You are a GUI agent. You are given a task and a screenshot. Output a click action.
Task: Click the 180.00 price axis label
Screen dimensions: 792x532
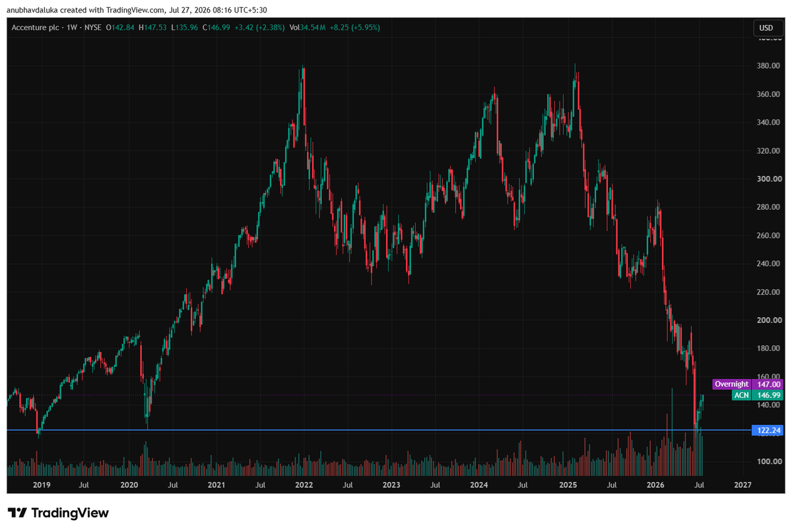tap(769, 349)
